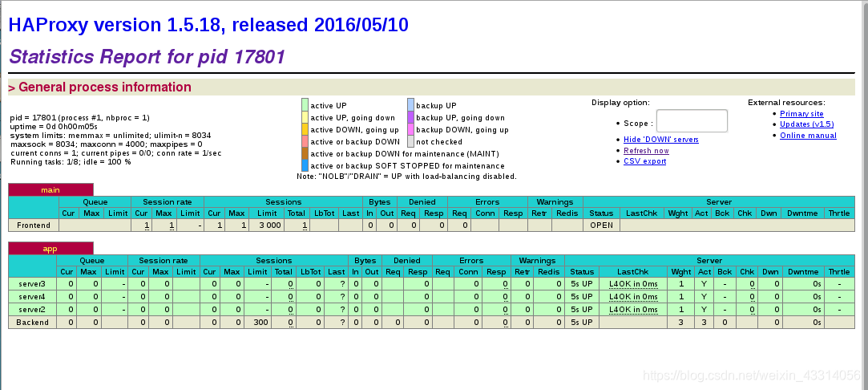The image size is (868, 390).
Task: Open the Online manual link
Action: point(808,135)
